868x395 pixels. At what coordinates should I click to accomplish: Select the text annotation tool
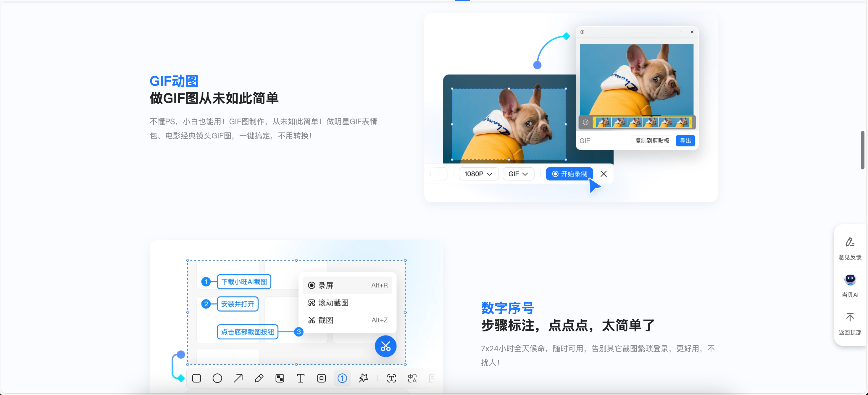(301, 378)
